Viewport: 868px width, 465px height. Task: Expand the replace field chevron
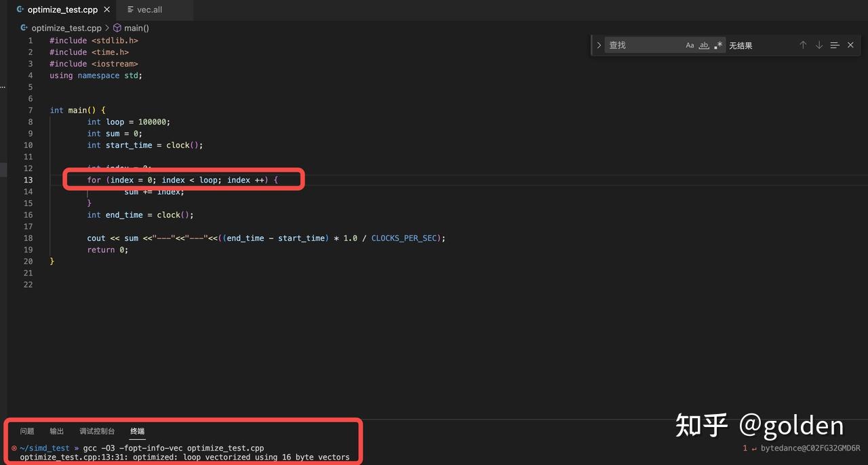coord(599,45)
